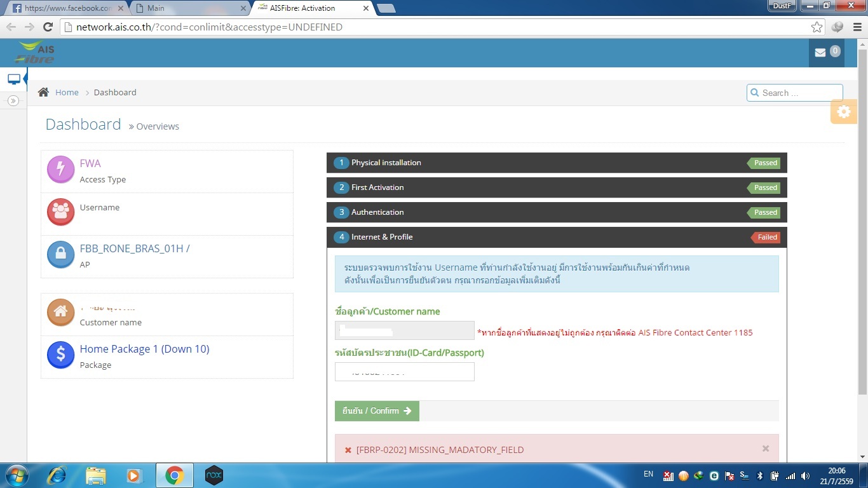Open the Chrome hamburger menu

857,27
